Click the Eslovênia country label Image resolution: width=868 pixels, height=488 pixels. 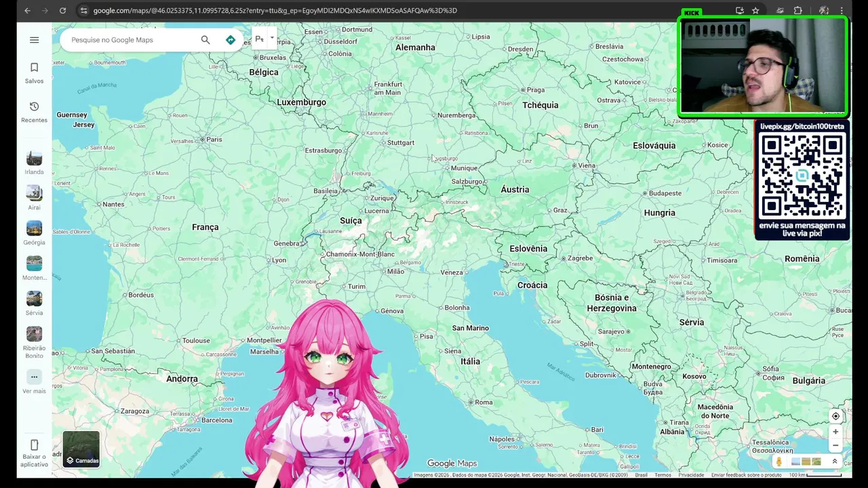pos(528,249)
